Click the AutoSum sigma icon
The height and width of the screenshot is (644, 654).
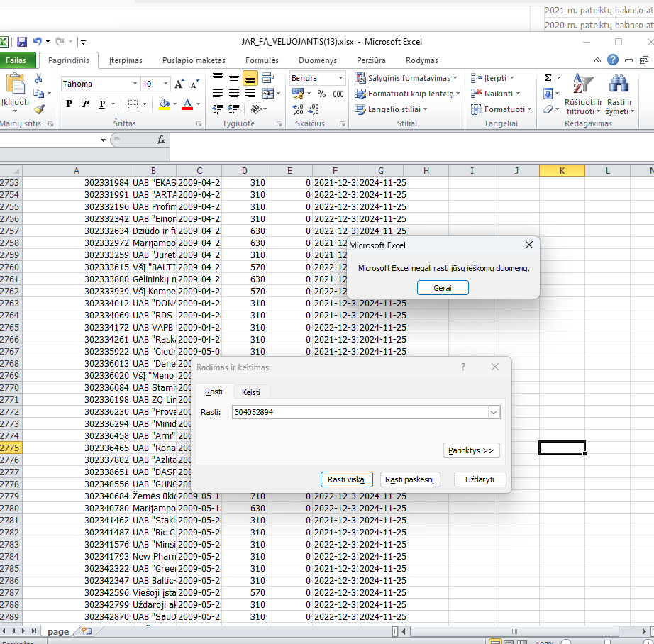pos(548,78)
